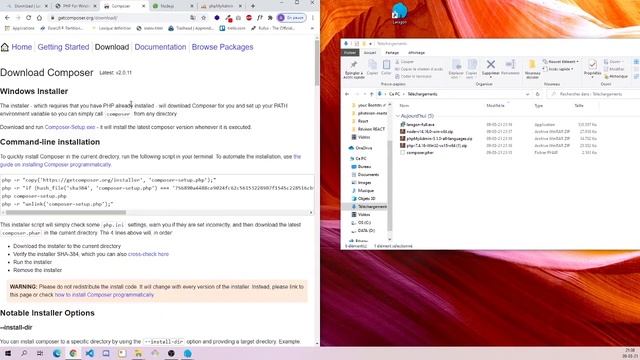Open Microsoft Edge from the taskbar
The width and height of the screenshot is (640, 360).
point(57,353)
